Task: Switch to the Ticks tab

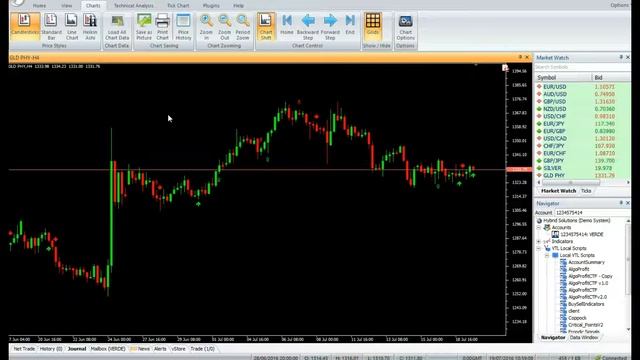Action: pos(586,191)
